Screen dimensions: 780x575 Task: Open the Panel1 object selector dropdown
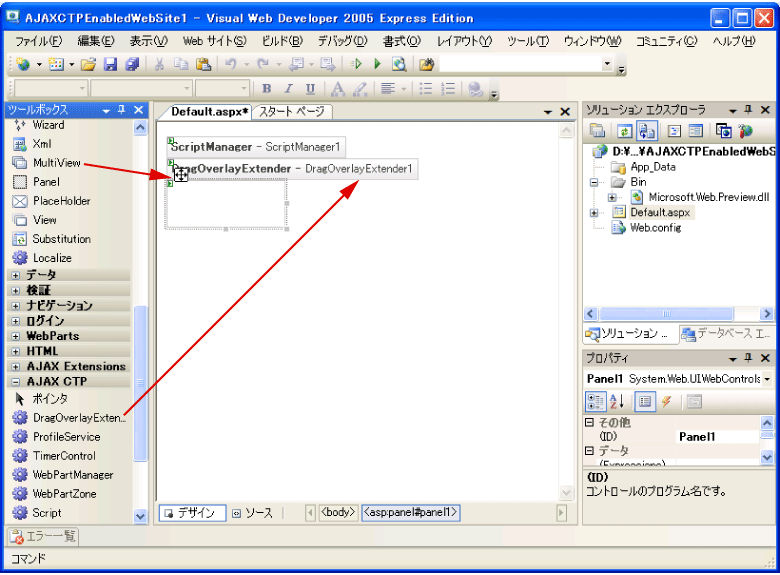coord(767,379)
